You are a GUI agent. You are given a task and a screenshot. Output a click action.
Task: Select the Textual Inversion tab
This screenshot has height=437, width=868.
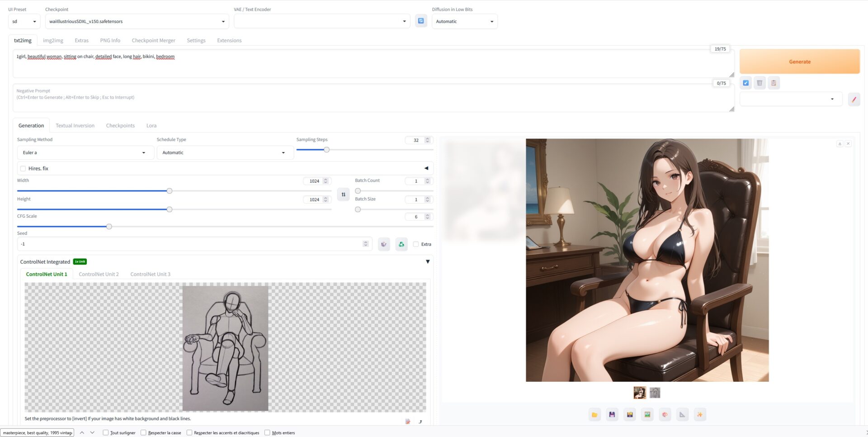pyautogui.click(x=75, y=125)
